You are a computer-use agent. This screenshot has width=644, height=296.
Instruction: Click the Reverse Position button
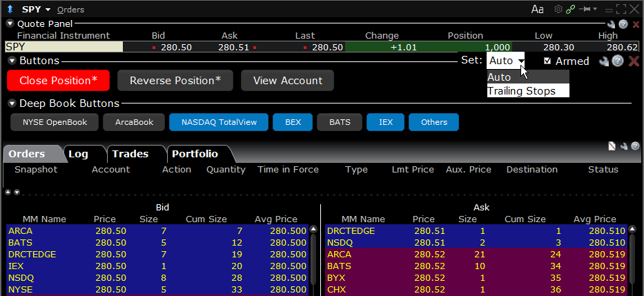point(175,81)
